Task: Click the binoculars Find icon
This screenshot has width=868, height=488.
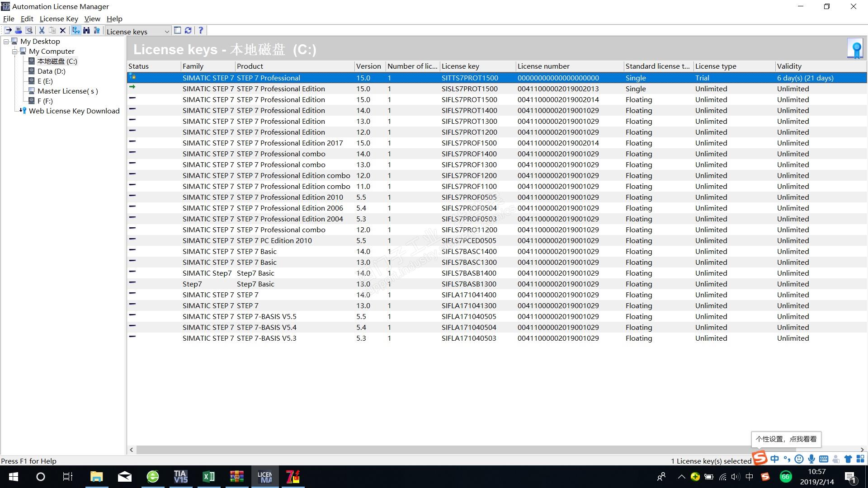Action: [x=86, y=30]
